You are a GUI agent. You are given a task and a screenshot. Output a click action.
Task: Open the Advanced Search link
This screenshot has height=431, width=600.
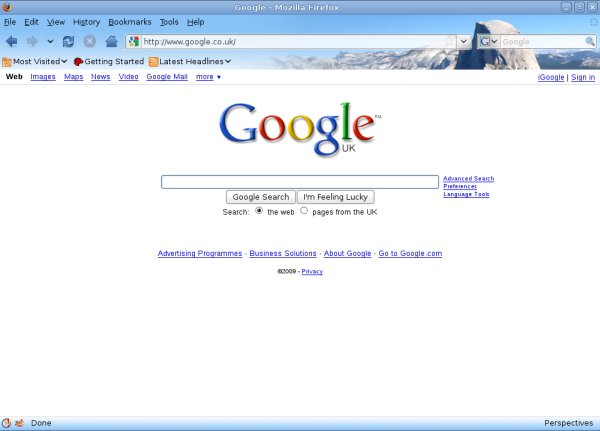pos(468,179)
